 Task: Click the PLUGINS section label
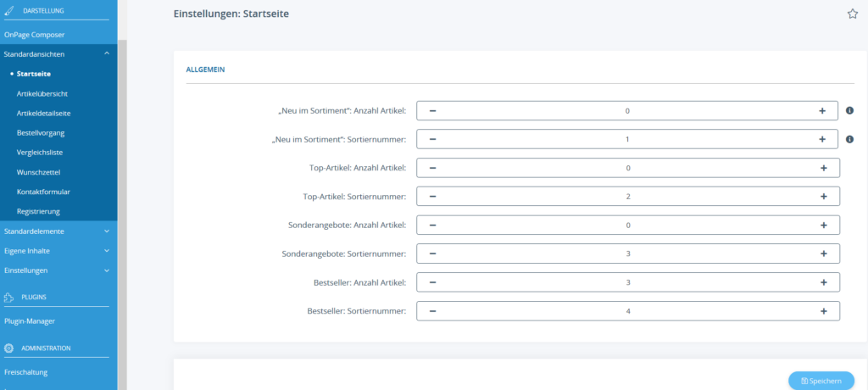[x=34, y=297]
